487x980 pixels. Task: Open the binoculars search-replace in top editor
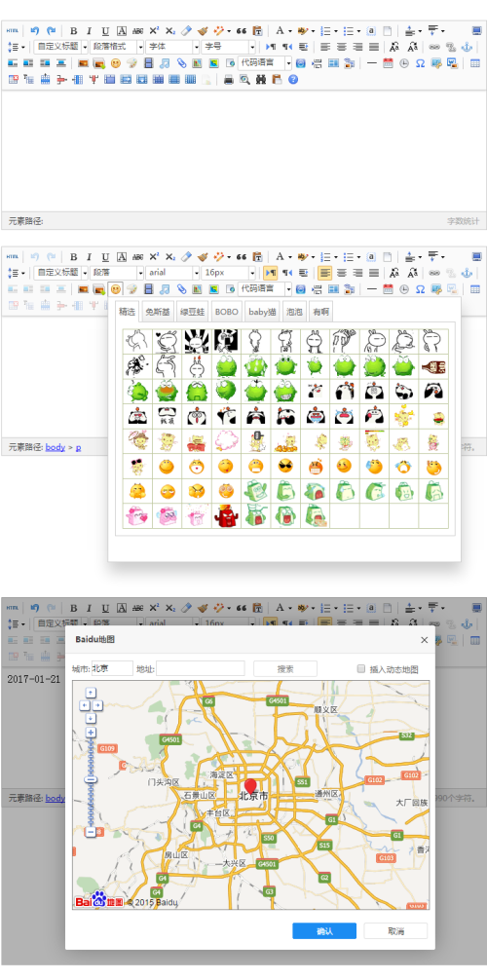pyautogui.click(x=261, y=79)
